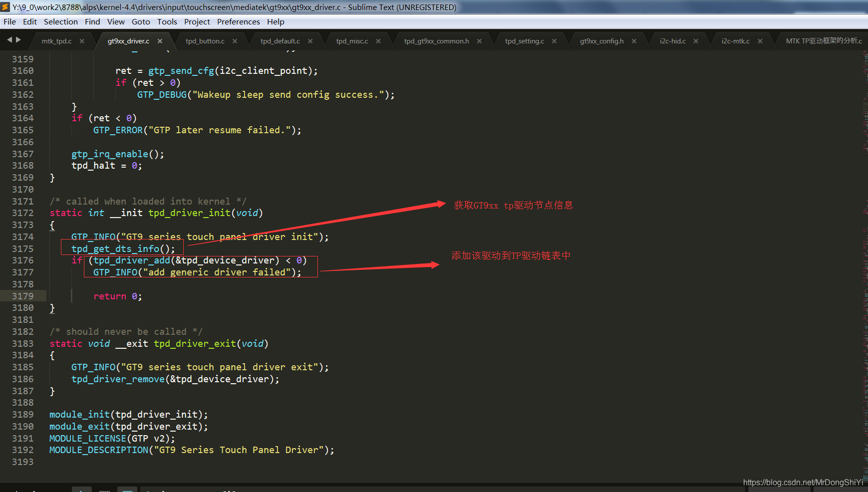
Task: Open the Help menu
Action: (276, 21)
